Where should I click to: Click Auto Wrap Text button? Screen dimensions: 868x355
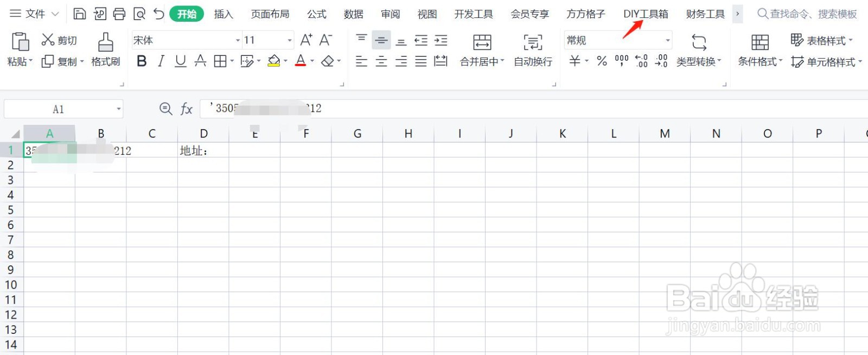pyautogui.click(x=533, y=50)
